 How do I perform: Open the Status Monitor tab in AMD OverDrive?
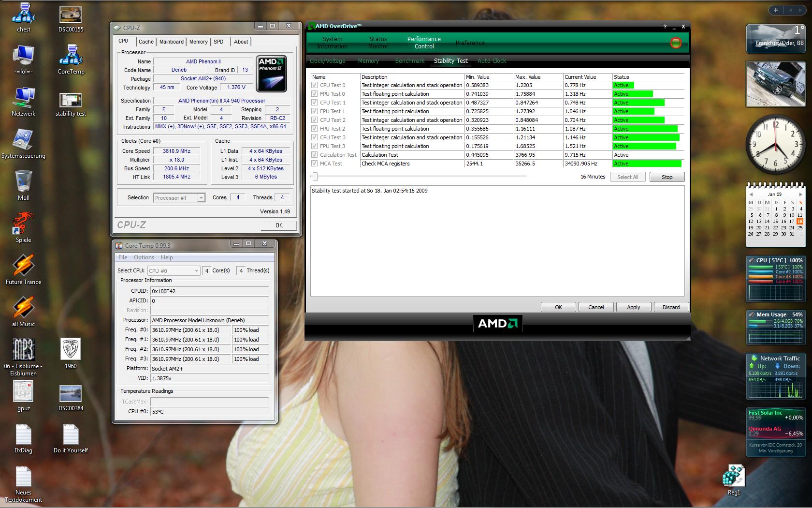[378, 43]
